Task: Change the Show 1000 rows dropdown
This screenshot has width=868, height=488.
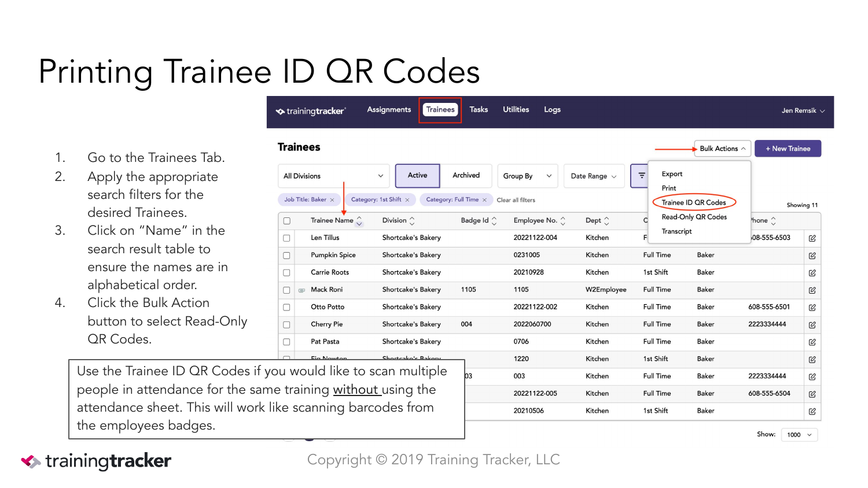Action: (x=800, y=435)
